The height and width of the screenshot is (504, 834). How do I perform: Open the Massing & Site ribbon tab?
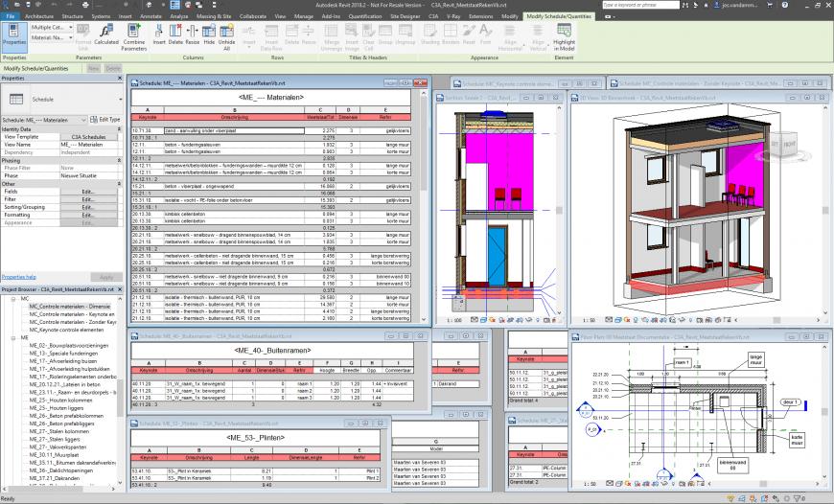coord(213,16)
